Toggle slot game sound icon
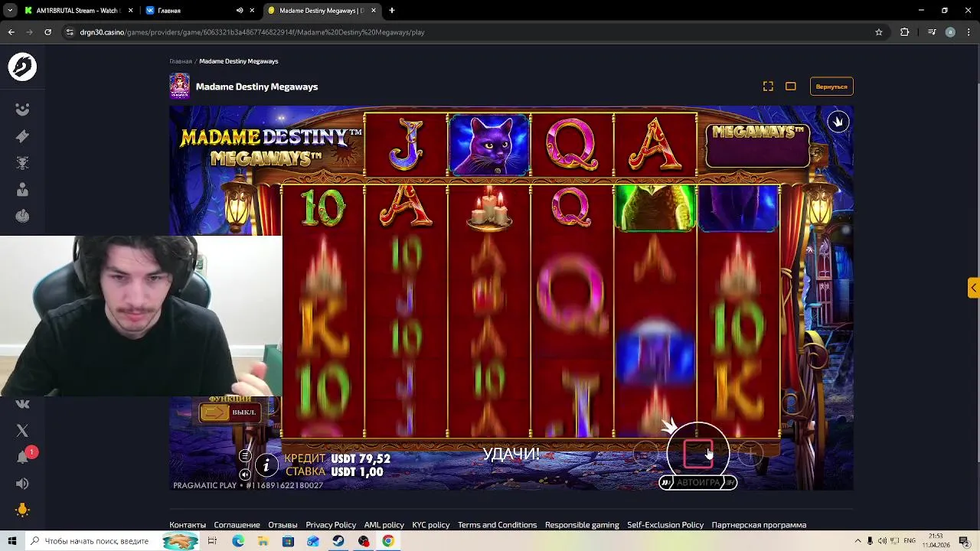 245,474
